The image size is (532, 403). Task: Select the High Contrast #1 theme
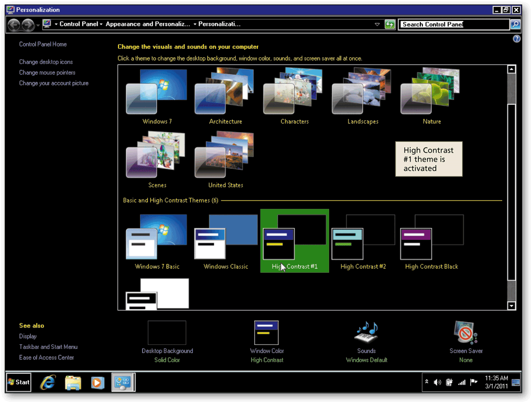tap(294, 241)
